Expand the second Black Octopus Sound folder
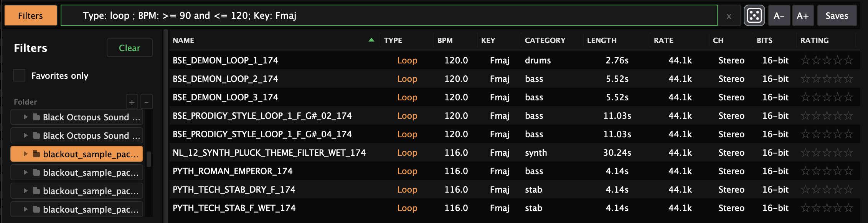This screenshot has width=868, height=223. (x=25, y=135)
